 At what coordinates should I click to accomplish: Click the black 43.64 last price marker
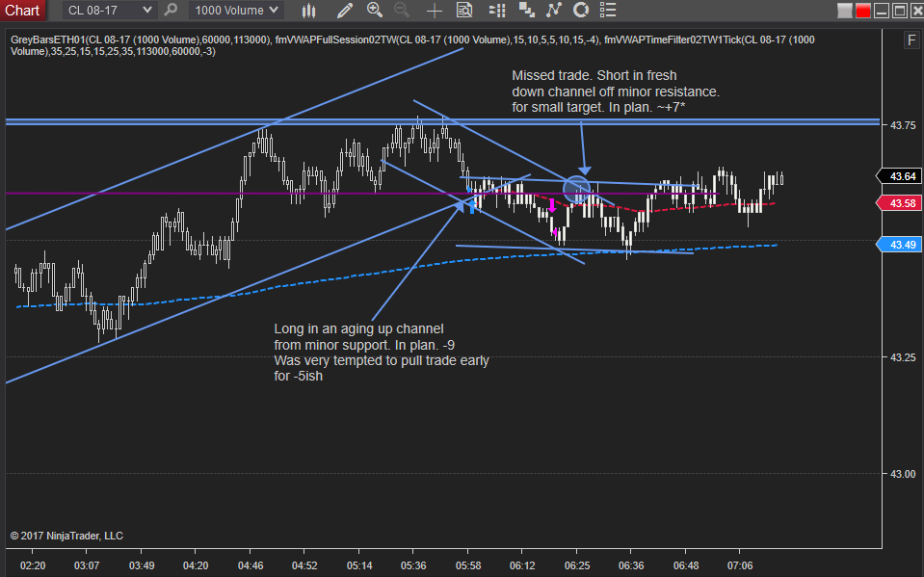coord(899,176)
